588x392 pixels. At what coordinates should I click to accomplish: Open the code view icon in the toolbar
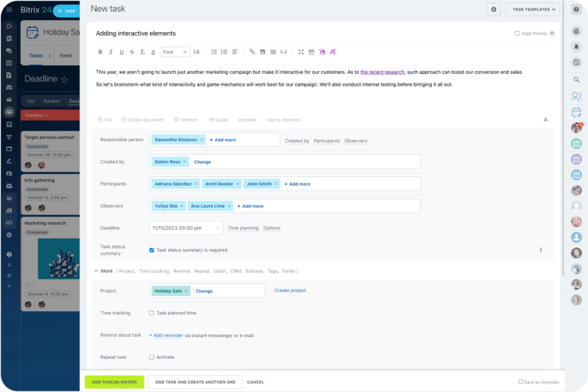coord(282,52)
